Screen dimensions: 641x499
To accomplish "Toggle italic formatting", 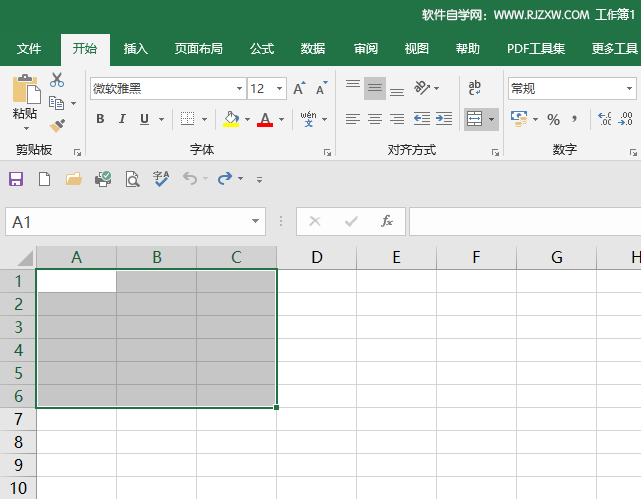I will 122,119.
